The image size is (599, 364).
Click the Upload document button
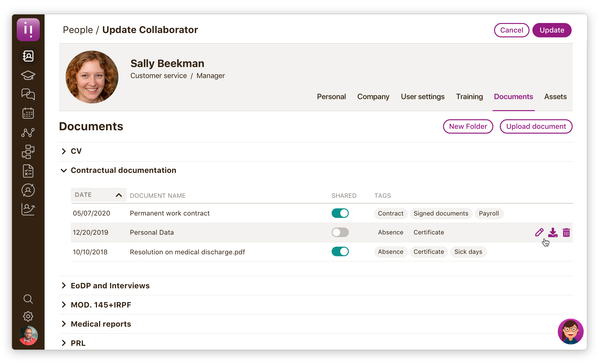(x=536, y=126)
